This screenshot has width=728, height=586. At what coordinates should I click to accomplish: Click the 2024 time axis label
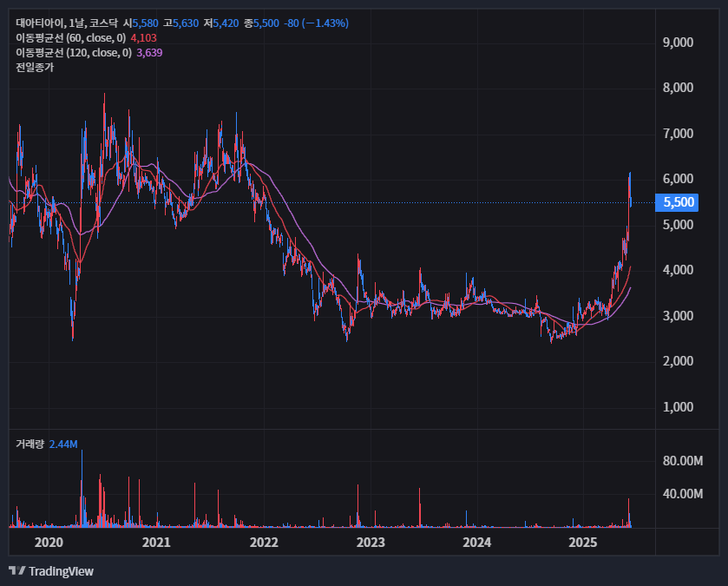pyautogui.click(x=477, y=543)
